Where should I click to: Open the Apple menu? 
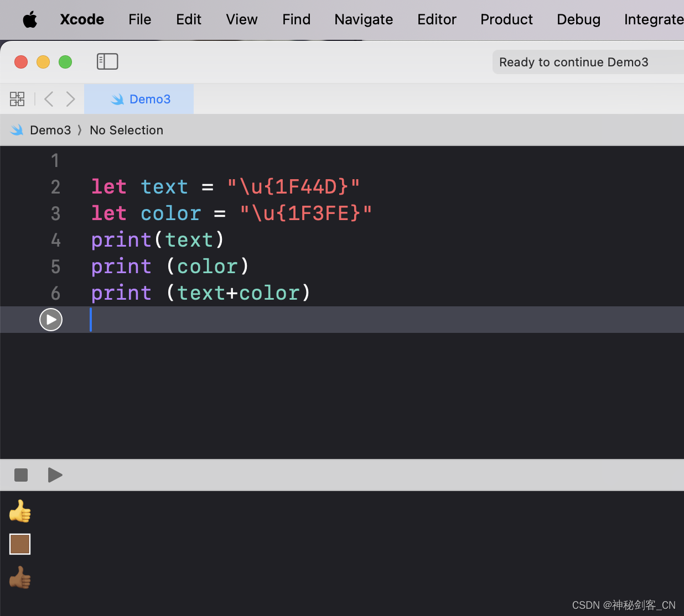click(30, 20)
